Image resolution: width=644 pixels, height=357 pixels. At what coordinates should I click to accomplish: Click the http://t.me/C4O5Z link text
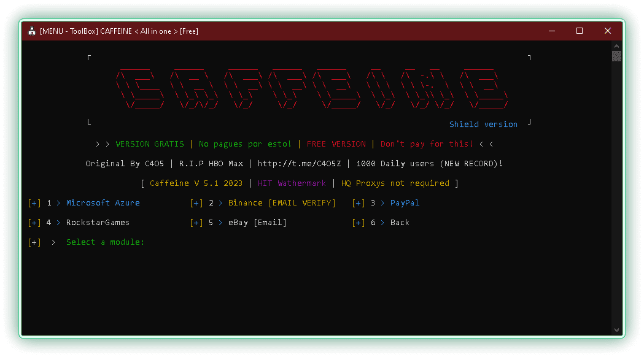click(x=300, y=163)
